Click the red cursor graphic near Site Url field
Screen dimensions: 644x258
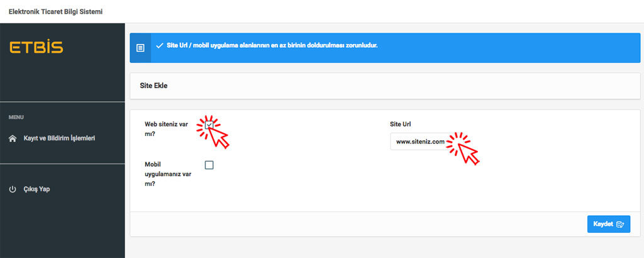click(x=469, y=152)
